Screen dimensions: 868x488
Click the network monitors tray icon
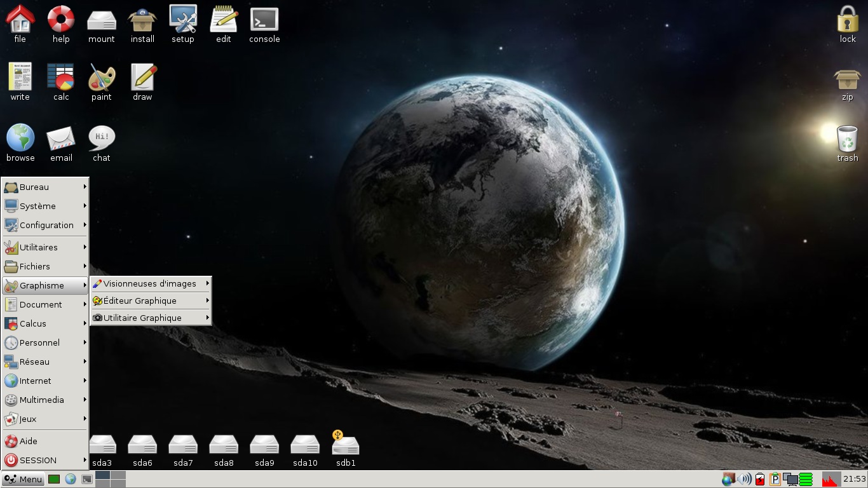790,479
